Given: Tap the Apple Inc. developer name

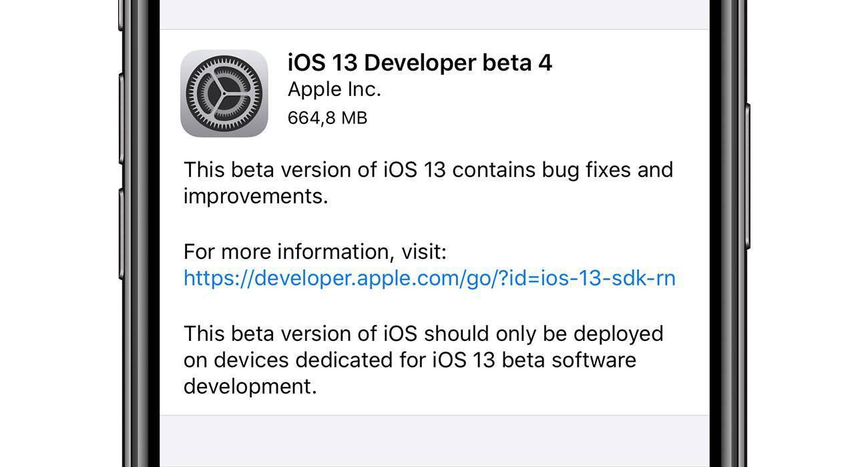Looking at the screenshot, I should point(334,89).
